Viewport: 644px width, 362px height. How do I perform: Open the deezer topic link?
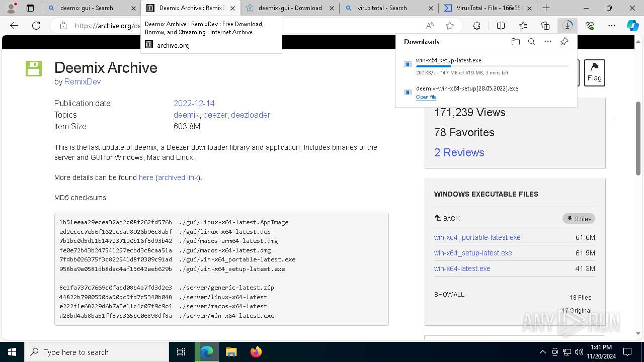pyautogui.click(x=215, y=115)
